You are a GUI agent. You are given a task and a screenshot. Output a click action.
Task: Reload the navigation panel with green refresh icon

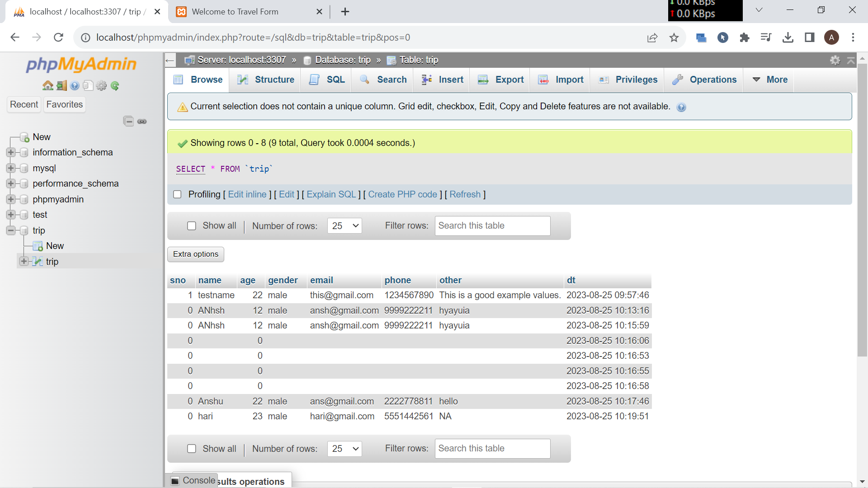click(115, 86)
